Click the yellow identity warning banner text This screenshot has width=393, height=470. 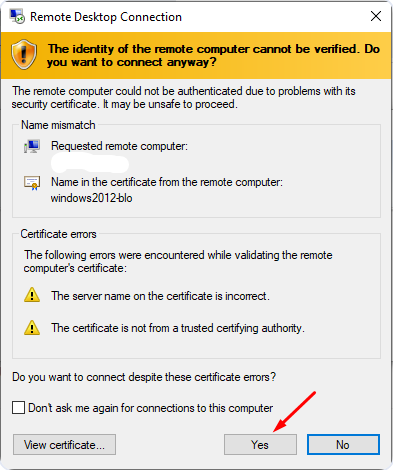click(213, 55)
